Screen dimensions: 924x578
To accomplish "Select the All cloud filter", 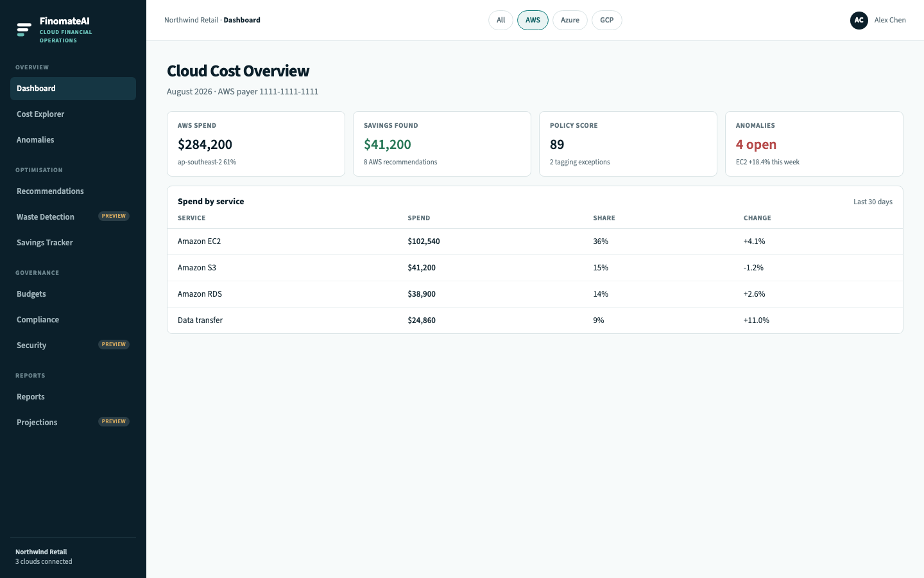I will tap(501, 21).
